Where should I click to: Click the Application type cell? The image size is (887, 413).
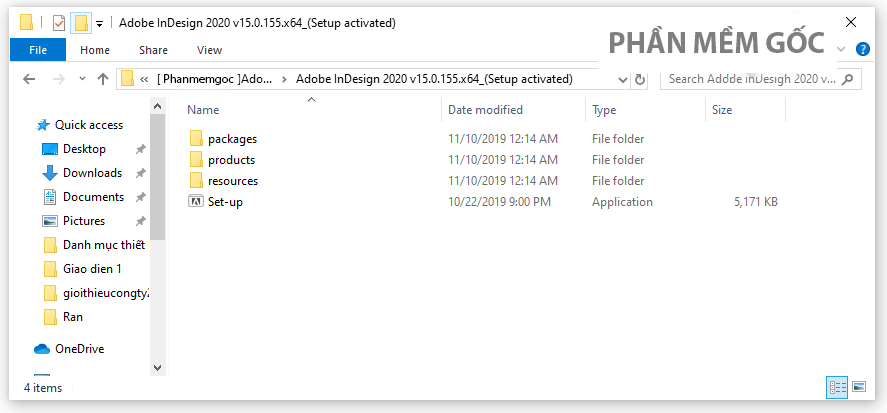tap(622, 201)
